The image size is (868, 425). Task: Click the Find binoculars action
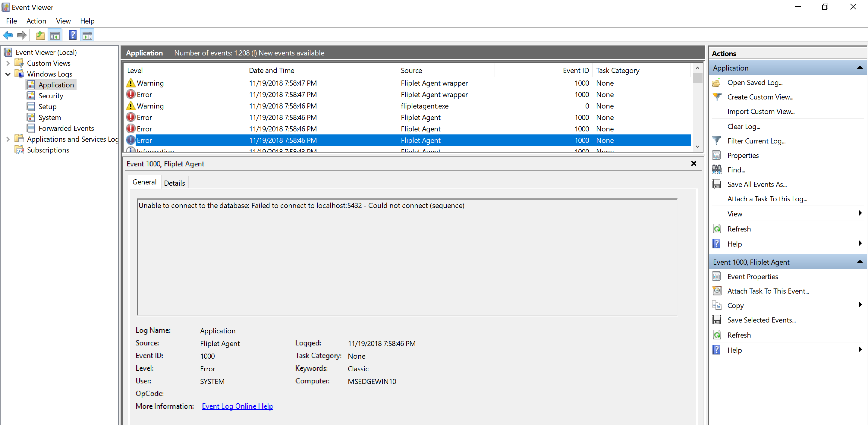click(x=736, y=170)
